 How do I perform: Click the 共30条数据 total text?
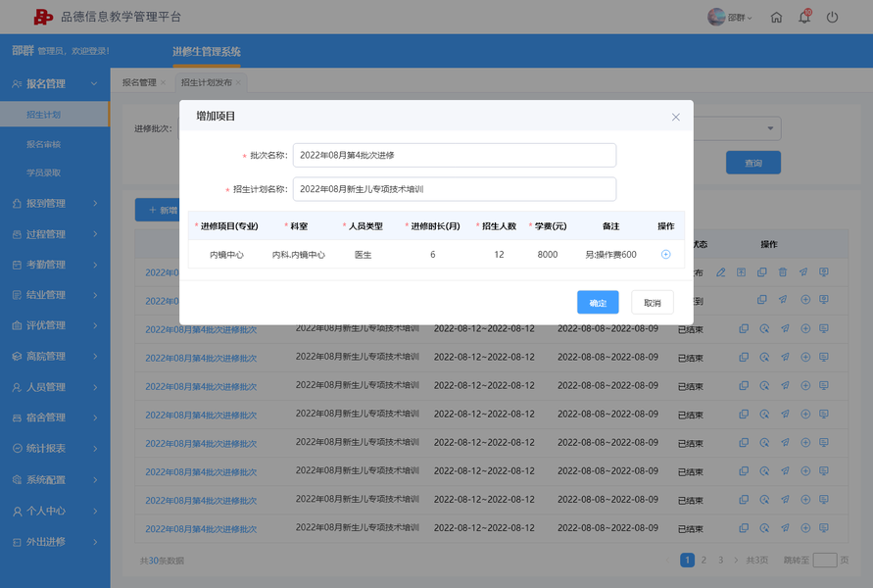point(162,561)
